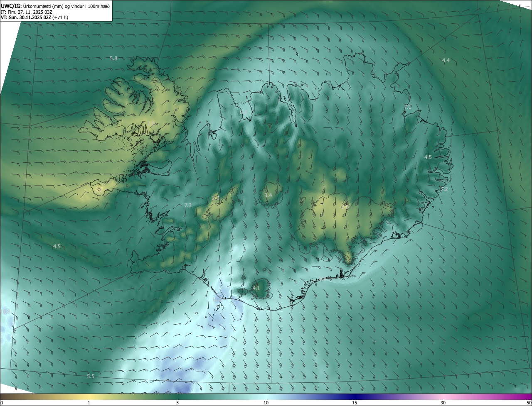532x406 pixels.
Task: Click the 30 tick on the color scale
Action: [x=443, y=403]
